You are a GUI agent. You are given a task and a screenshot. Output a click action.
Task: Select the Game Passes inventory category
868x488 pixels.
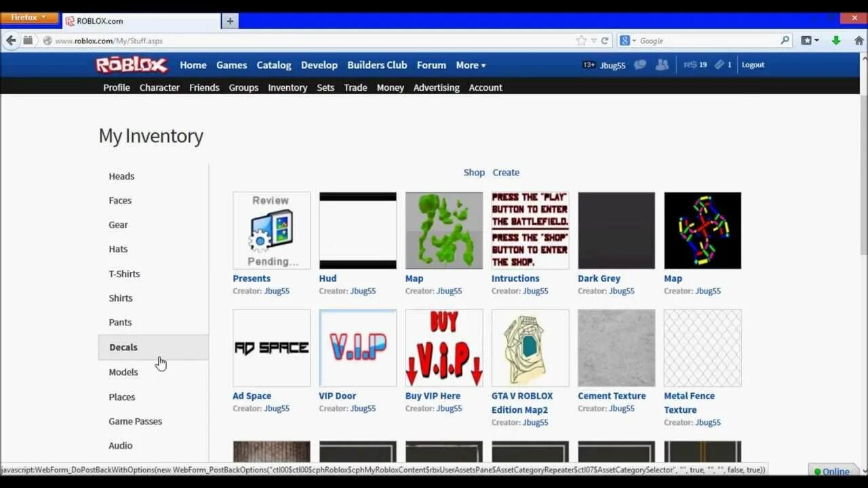click(x=136, y=422)
